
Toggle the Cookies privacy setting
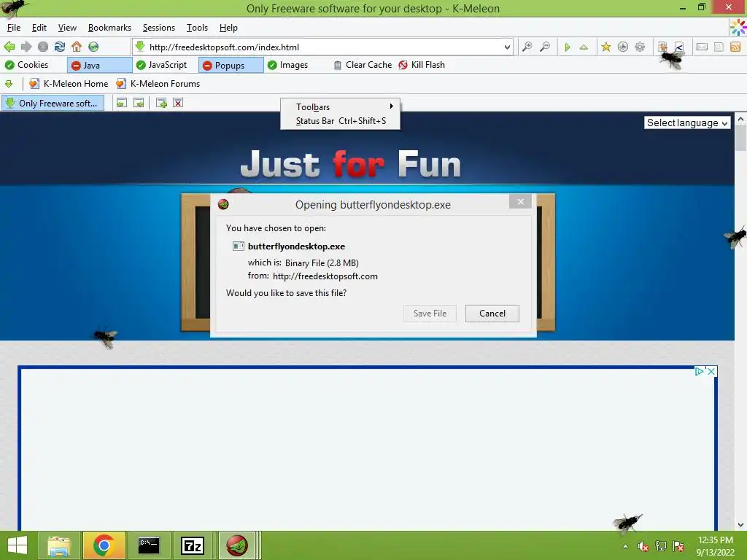pyautogui.click(x=27, y=65)
